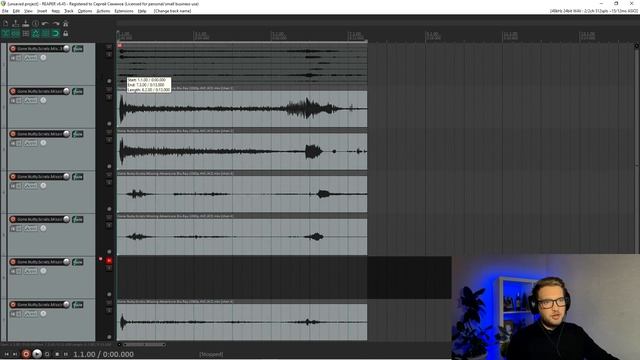This screenshot has height=360, width=640.
Task: Click the transport Go to end button
Action: pos(15,354)
